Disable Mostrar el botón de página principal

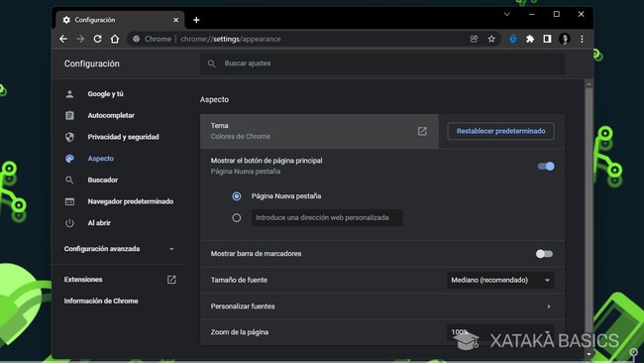coord(546,166)
